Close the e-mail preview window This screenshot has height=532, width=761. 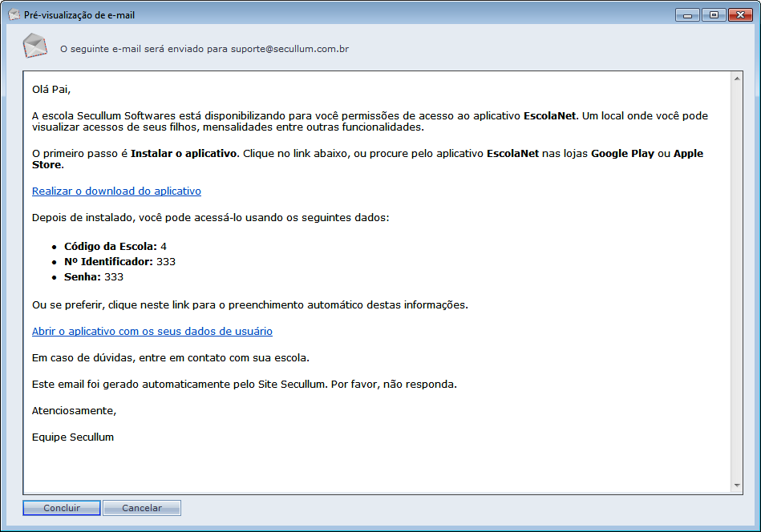click(x=738, y=14)
